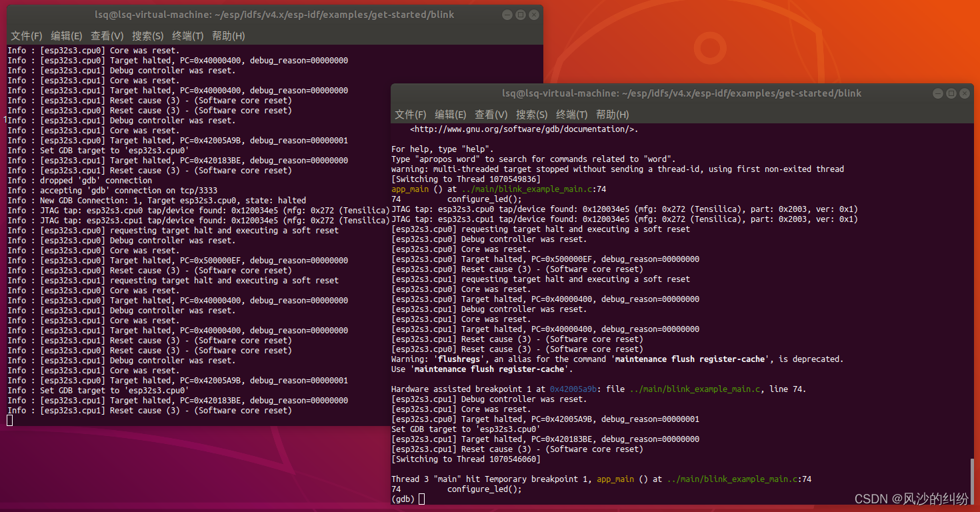Open 查看(V) menu in back terminal window
The image size is (980, 512).
coord(107,36)
